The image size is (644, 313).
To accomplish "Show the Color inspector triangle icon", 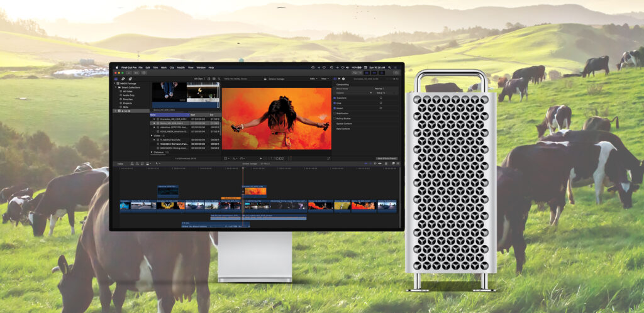I will click(339, 79).
